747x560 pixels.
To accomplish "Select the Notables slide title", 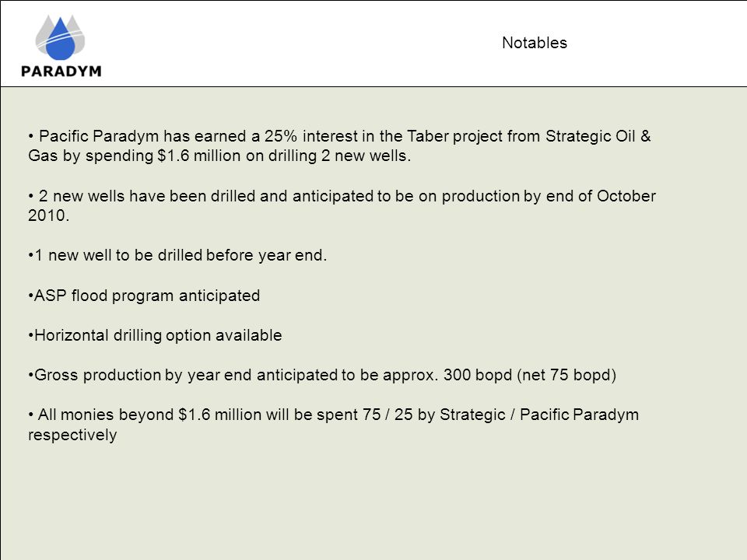I will pyautogui.click(x=535, y=43).
